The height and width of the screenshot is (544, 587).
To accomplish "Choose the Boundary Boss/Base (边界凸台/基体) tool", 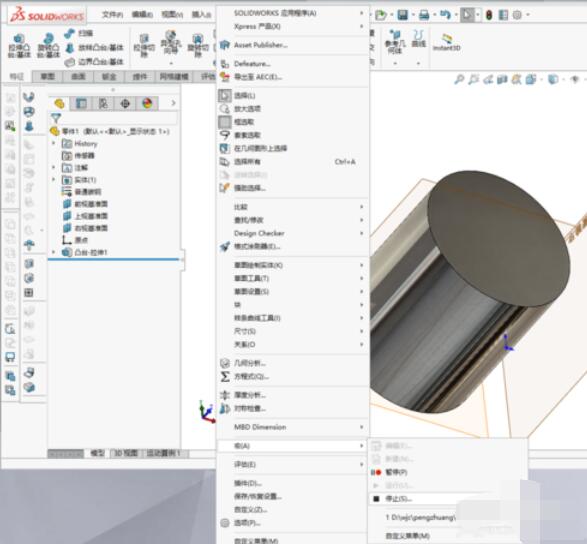I will pyautogui.click(x=94, y=62).
